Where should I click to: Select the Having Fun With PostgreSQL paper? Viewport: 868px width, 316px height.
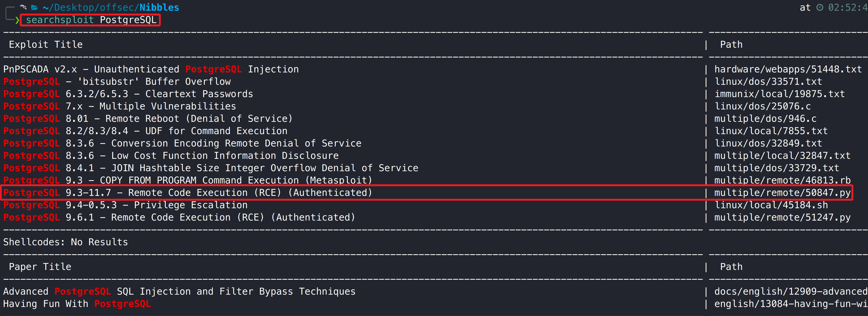click(x=77, y=304)
